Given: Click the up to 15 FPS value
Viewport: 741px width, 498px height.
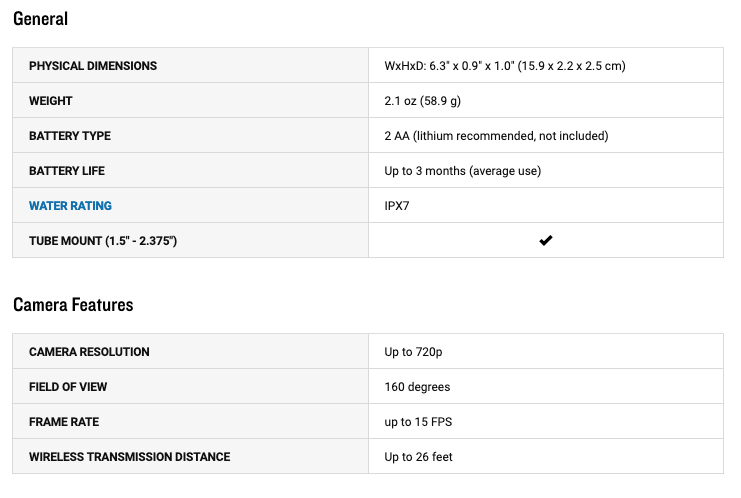Looking at the screenshot, I should [418, 422].
